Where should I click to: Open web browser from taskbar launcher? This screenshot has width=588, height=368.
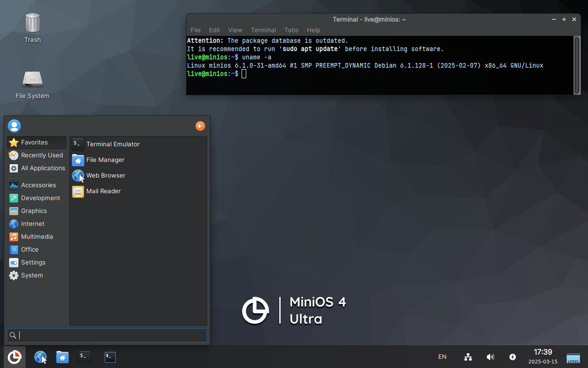click(x=40, y=357)
